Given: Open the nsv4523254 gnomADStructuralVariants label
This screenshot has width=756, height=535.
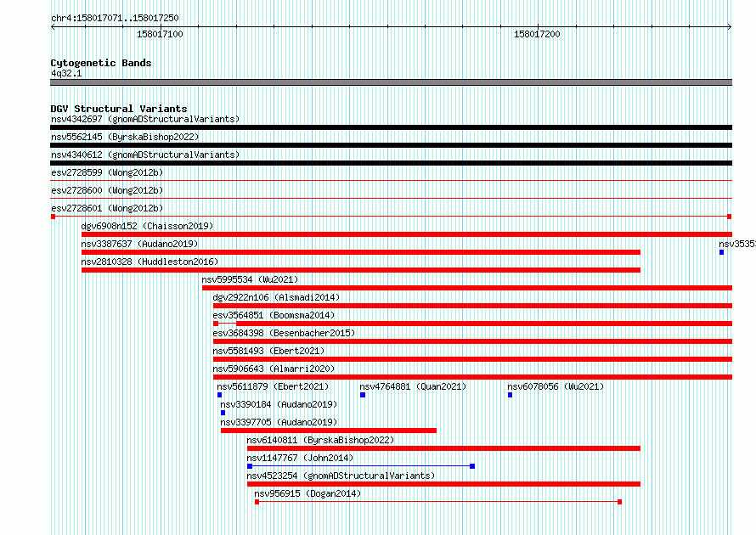Looking at the screenshot, I should pos(341,476).
